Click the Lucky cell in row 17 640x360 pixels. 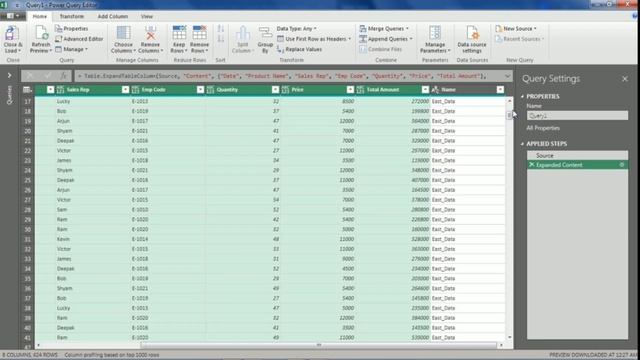[93, 101]
